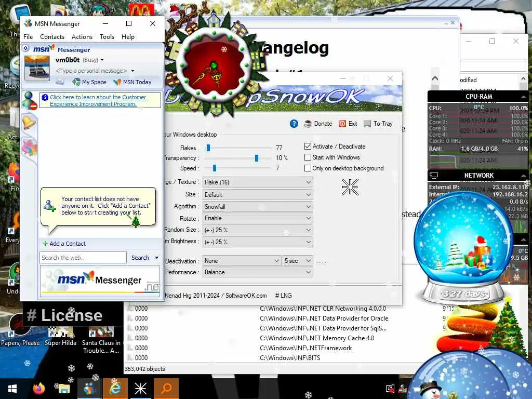The width and height of the screenshot is (532, 399).
Task: Select the colorful pink tab in Messenger sidebar
Action: coord(29,148)
